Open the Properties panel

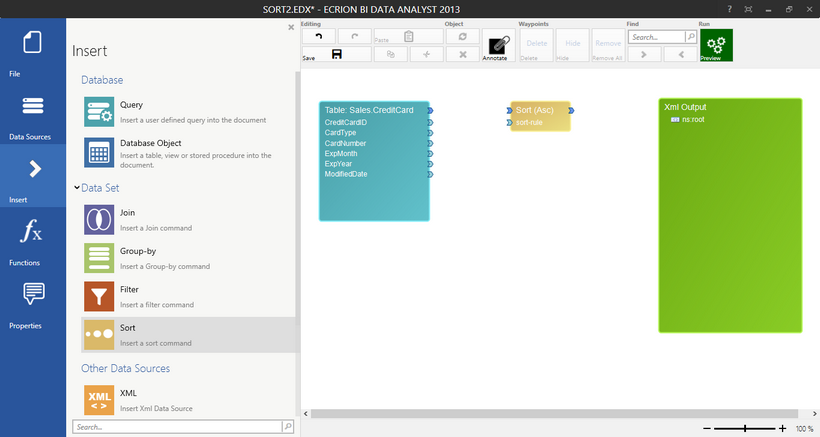point(32,302)
